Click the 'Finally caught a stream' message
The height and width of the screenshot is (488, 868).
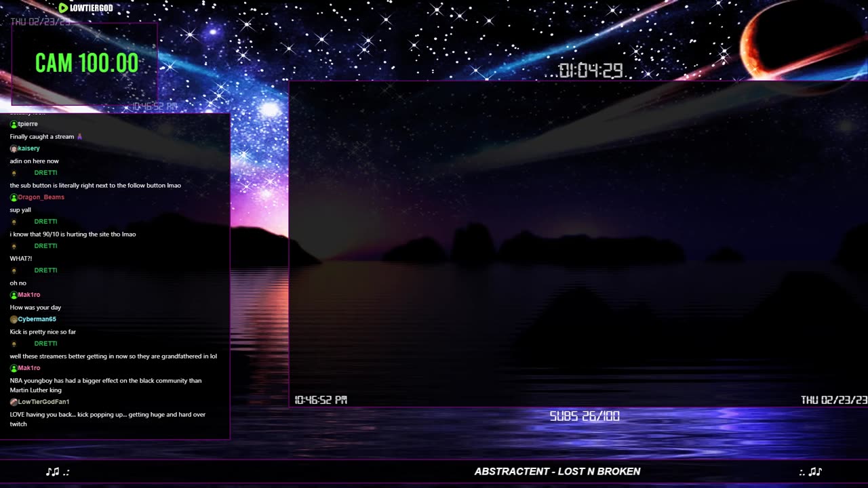click(x=42, y=136)
